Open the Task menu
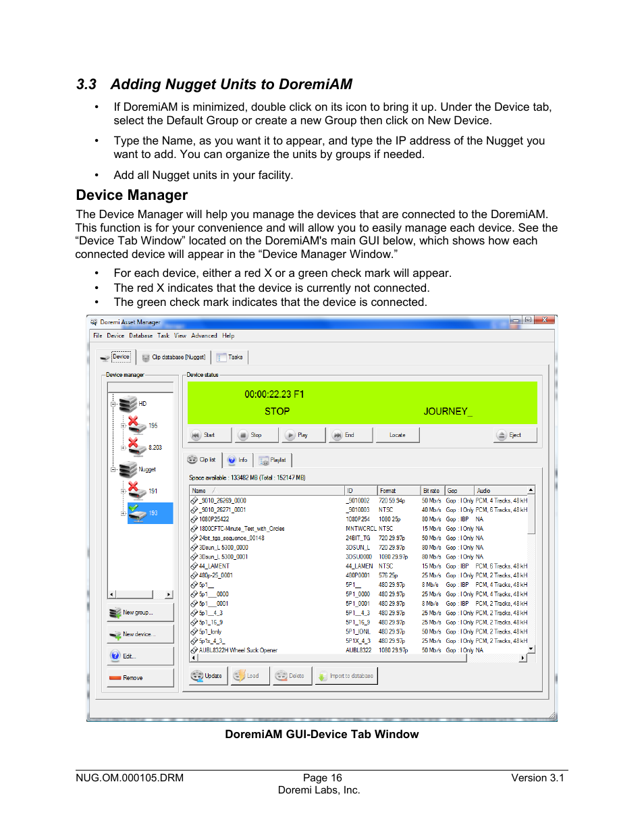Viewport: 644px width, 834px height. click(163, 336)
